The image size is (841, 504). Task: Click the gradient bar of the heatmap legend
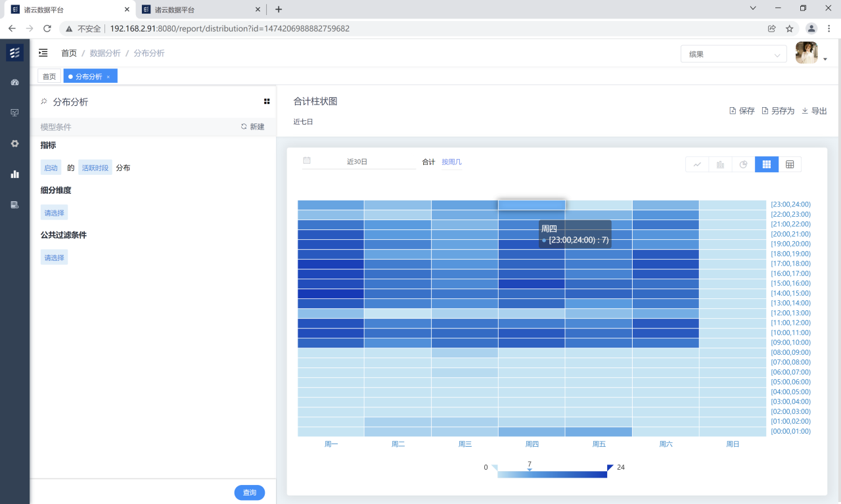552,474
